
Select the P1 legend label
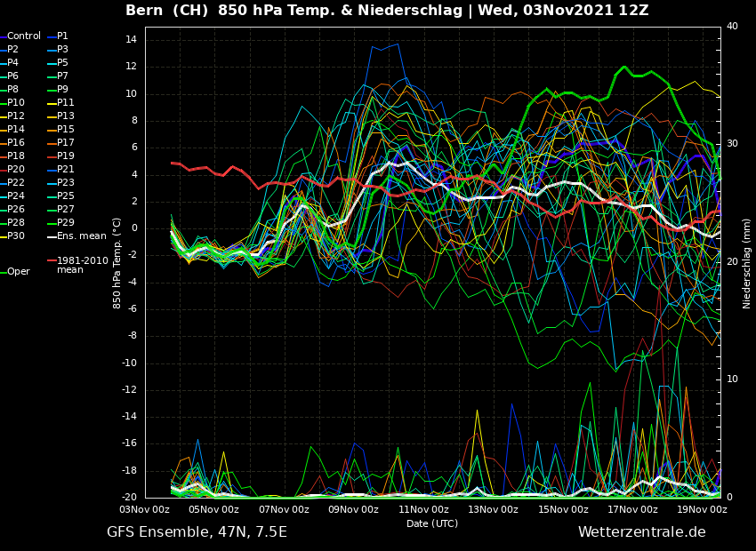tap(62, 36)
